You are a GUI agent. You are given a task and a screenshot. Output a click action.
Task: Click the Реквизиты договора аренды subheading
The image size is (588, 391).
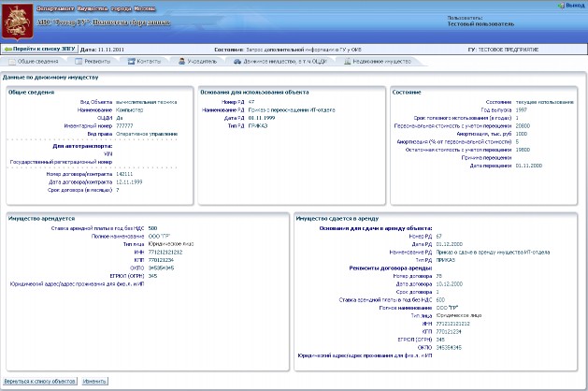(x=391, y=268)
